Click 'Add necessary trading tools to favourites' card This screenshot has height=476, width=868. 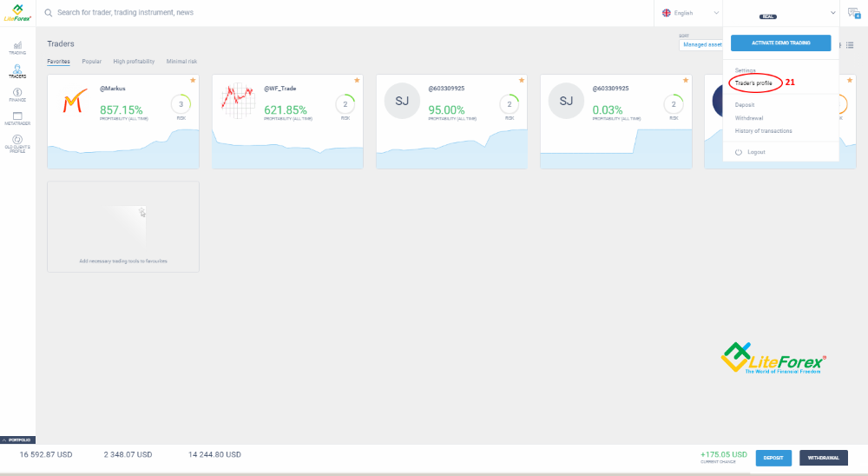(123, 227)
